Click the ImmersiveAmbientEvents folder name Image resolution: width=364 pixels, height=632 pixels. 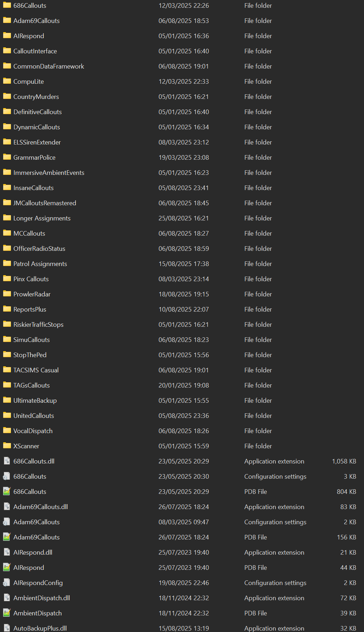coord(49,173)
